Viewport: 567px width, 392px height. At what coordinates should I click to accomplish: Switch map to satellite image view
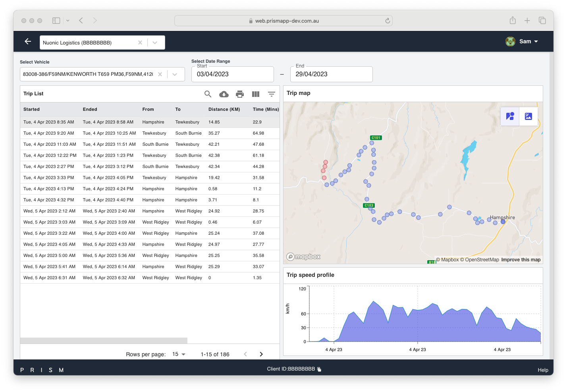tap(528, 116)
